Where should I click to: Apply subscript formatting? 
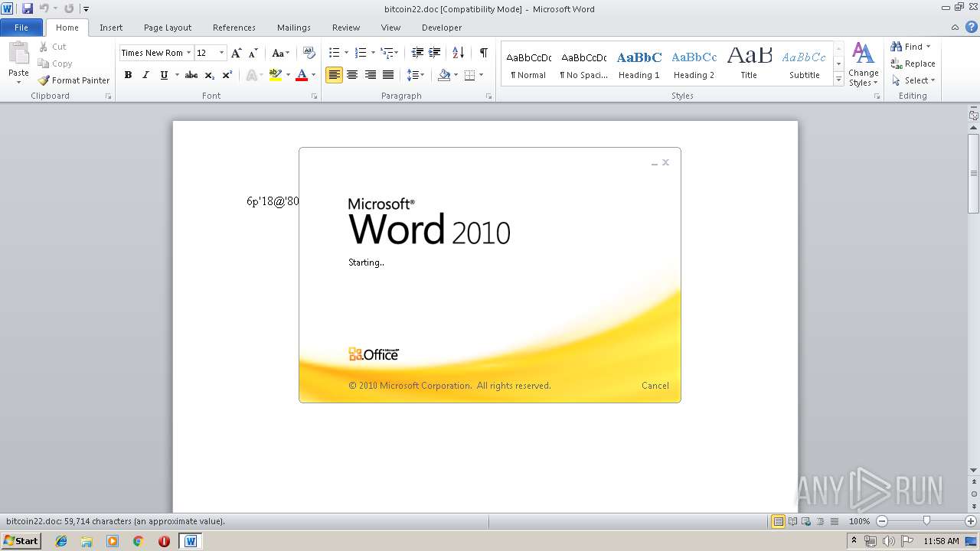210,75
